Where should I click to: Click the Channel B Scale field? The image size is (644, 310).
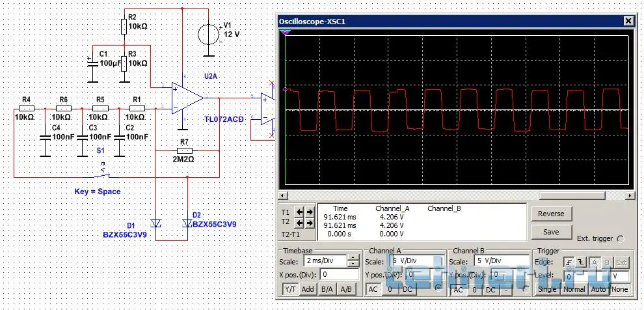pos(500,261)
